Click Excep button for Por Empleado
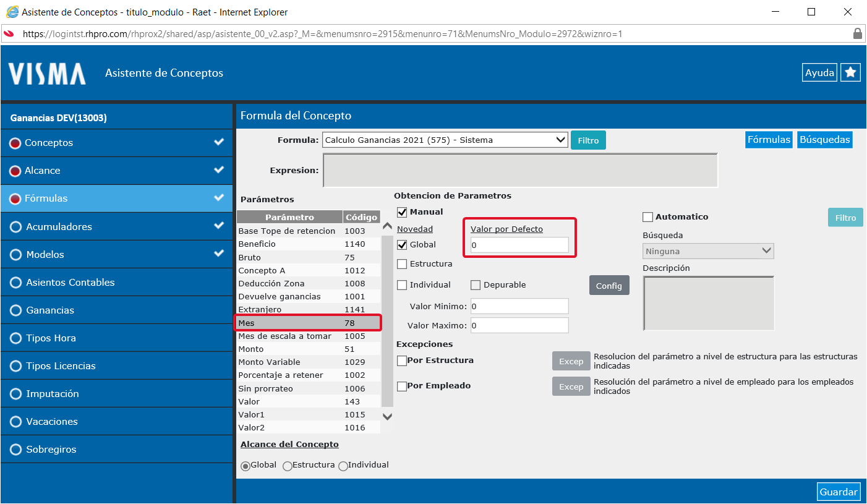The width and height of the screenshot is (867, 504). (x=571, y=387)
